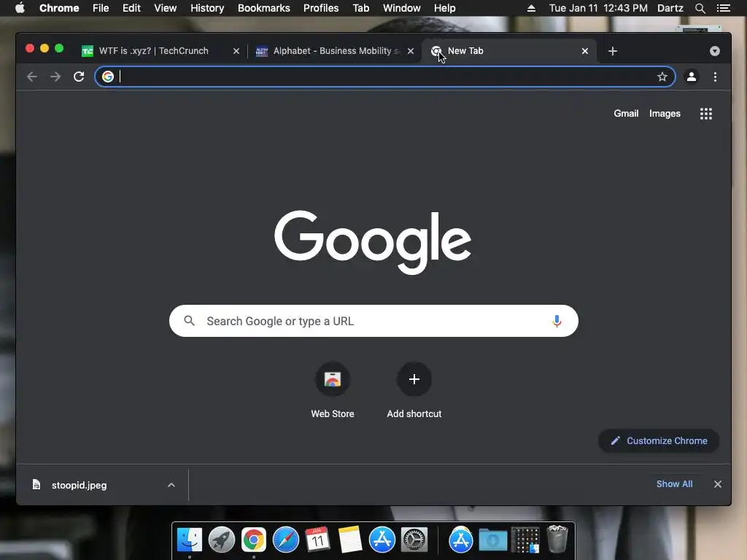The width and height of the screenshot is (747, 560).
Task: Open the View menu
Action: (x=166, y=8)
